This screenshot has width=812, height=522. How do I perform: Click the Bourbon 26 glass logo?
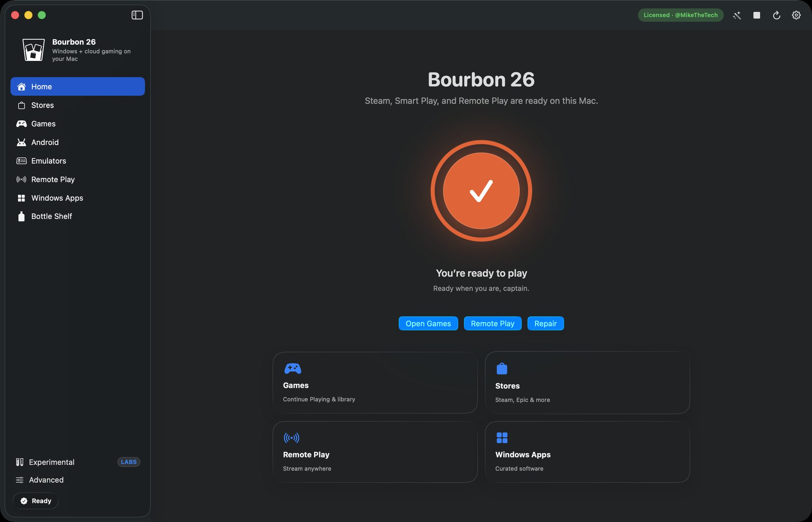click(34, 50)
